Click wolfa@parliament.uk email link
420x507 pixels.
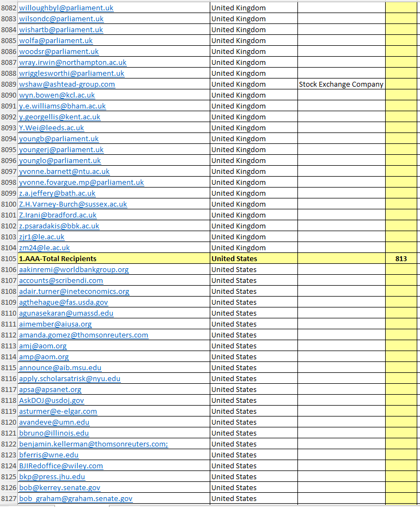coord(56,41)
